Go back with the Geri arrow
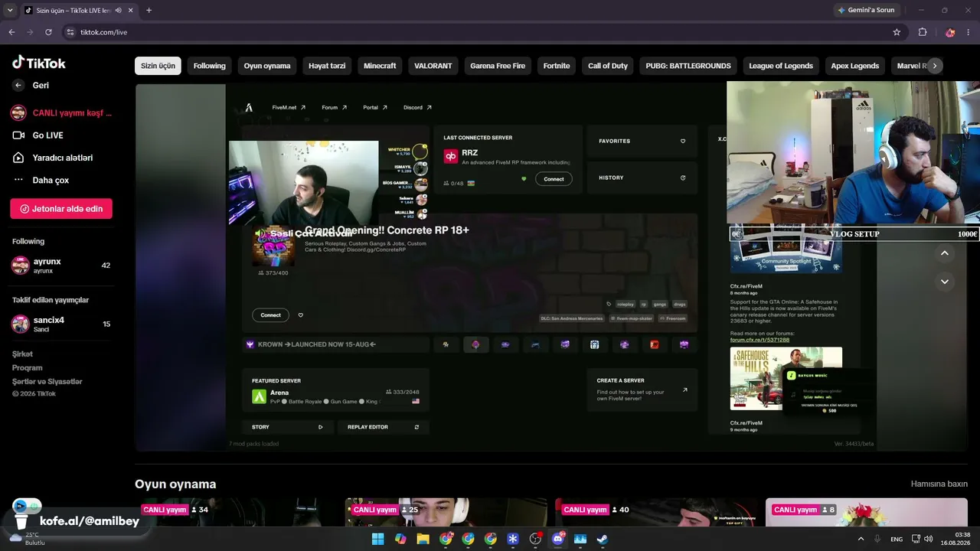980x551 pixels. (18, 86)
